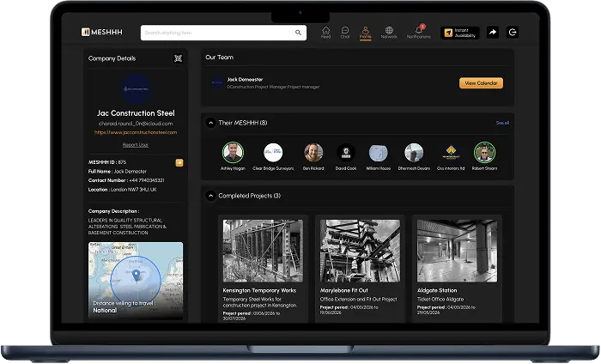Collapse the Their MESHHH section
This screenshot has height=364, width=601.
(x=210, y=123)
